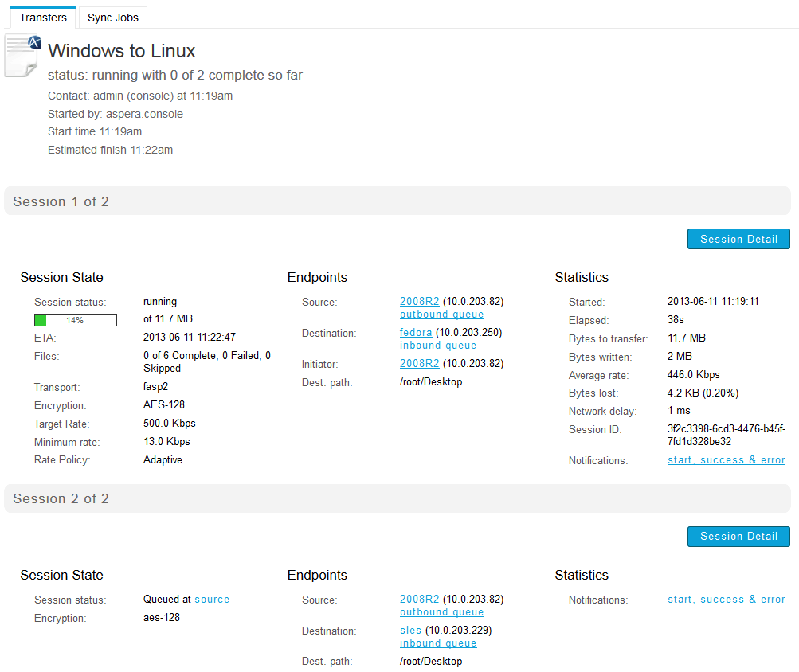799x672 pixels.
Task: Open Session 2 notifications start, success & error
Action: coord(727,599)
